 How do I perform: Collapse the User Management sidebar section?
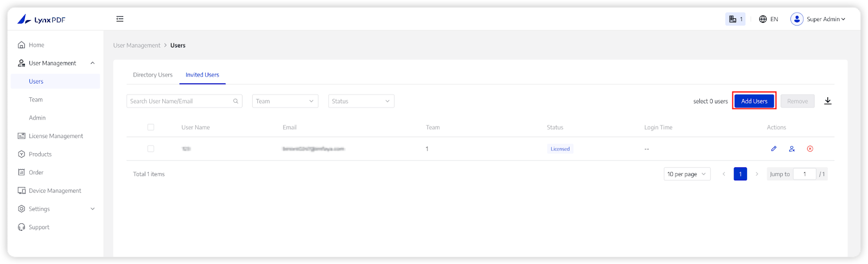(x=92, y=63)
